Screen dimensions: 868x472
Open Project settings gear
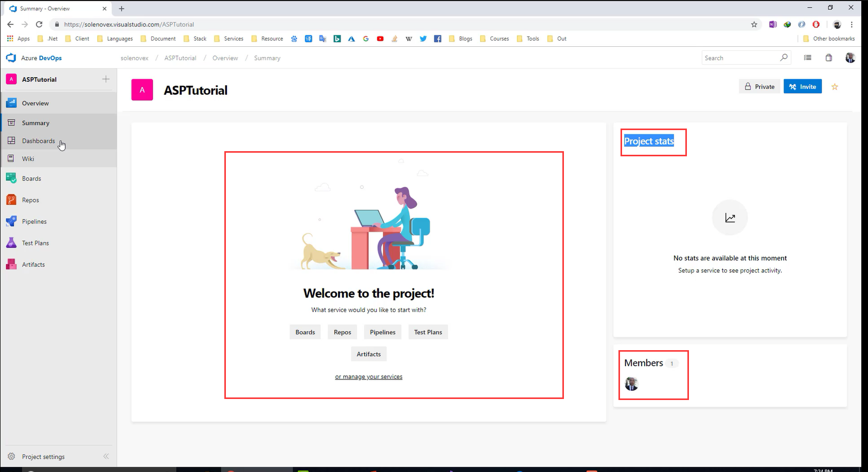11,457
